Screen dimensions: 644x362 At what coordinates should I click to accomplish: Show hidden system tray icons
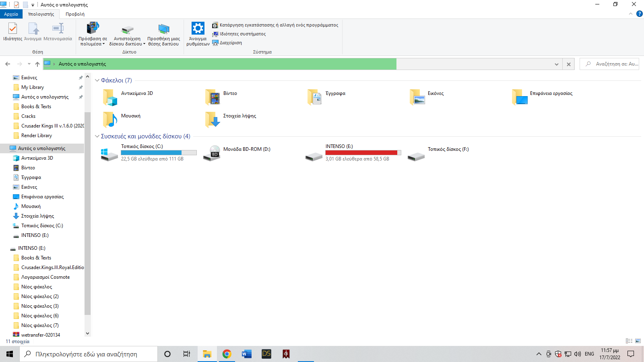(539, 354)
